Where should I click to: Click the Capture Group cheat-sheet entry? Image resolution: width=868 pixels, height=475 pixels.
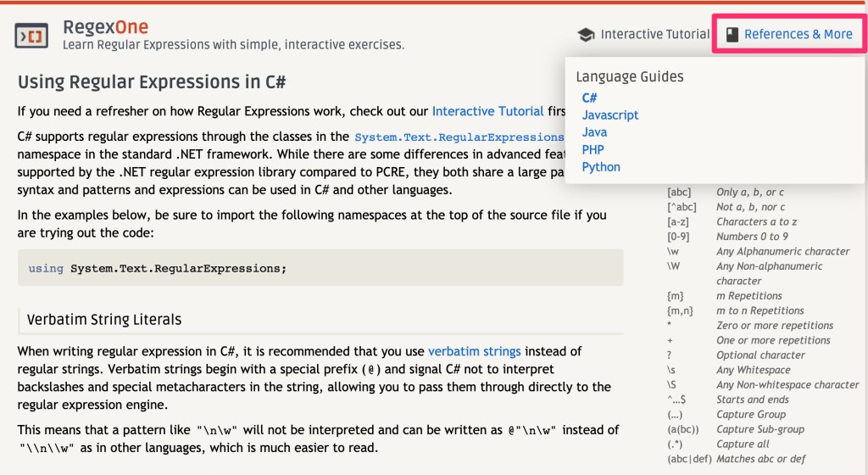click(748, 415)
